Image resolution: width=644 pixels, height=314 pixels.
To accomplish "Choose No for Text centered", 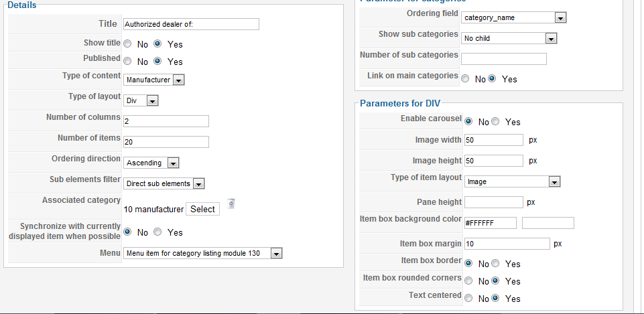I will tap(468, 299).
